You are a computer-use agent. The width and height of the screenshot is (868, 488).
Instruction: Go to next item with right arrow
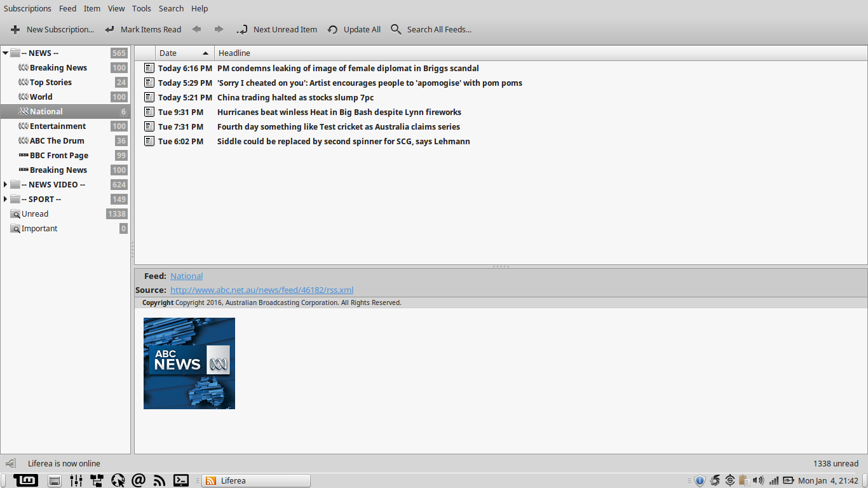(219, 29)
